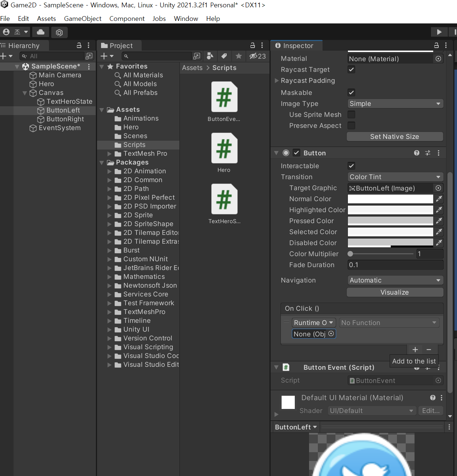This screenshot has width=457, height=476.
Task: Click the Visualize navigation button
Action: coord(395,292)
